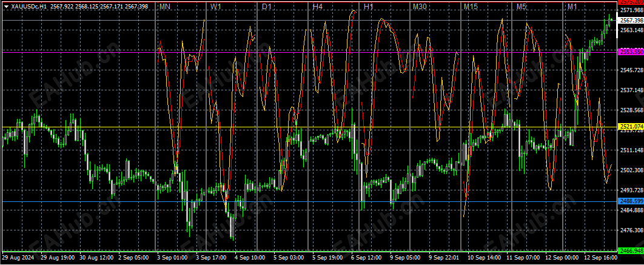
Task: Click the XAUUSDc,H1 chart title text
Action: 29,7
